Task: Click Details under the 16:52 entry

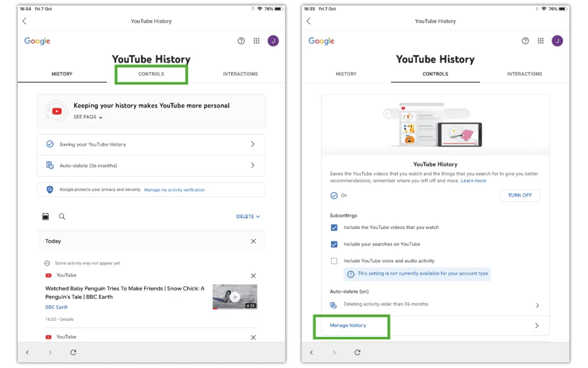Action: 67,319
